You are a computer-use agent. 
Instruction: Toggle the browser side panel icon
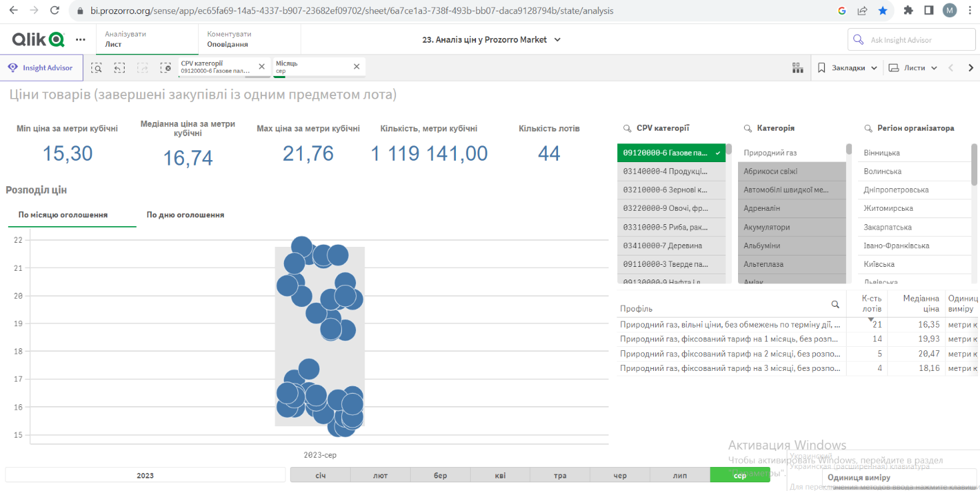click(x=929, y=11)
